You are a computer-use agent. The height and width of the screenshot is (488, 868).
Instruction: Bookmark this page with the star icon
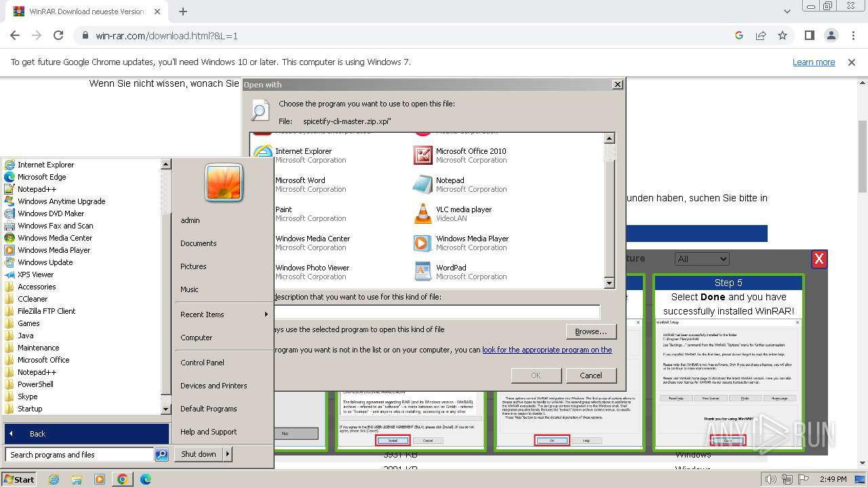(x=783, y=35)
